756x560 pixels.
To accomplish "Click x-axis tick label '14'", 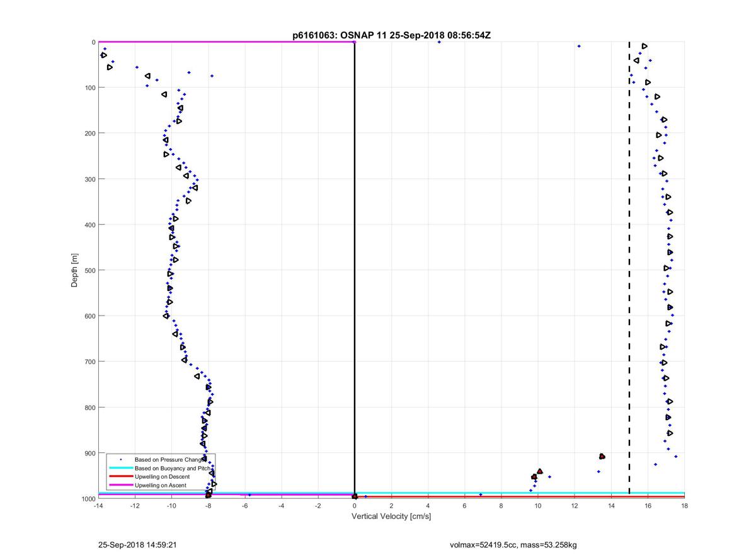I will (x=611, y=505).
